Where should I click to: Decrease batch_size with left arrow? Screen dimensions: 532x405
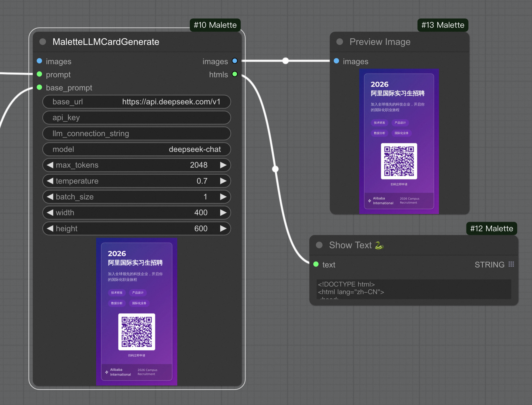click(50, 197)
